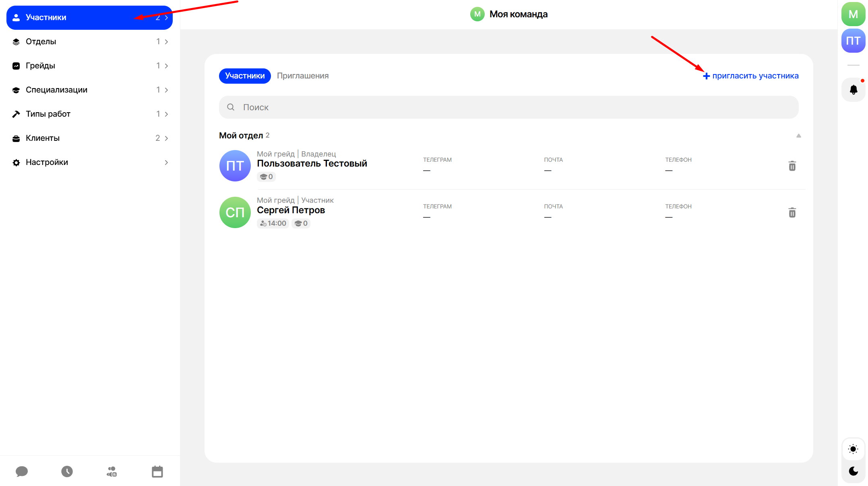Viewport: 868px width, 486px height.
Task: Open the team members bottom icon
Action: point(112,471)
